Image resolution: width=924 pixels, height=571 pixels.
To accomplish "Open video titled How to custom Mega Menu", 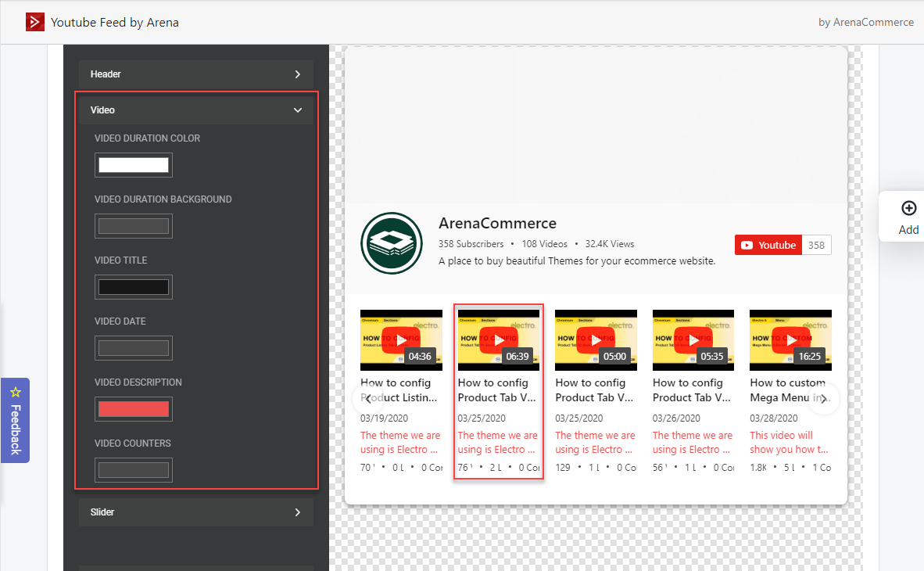I will click(790, 390).
